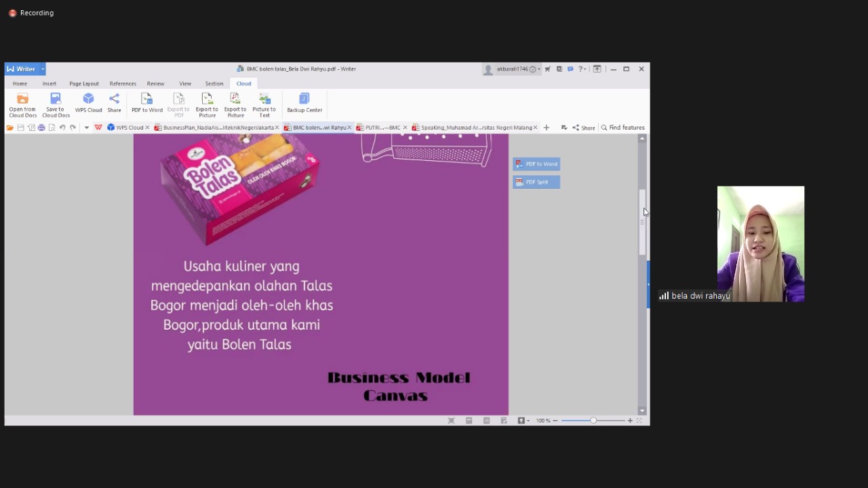Click the print quick-access icon
This screenshot has width=868, height=488.
41,128
